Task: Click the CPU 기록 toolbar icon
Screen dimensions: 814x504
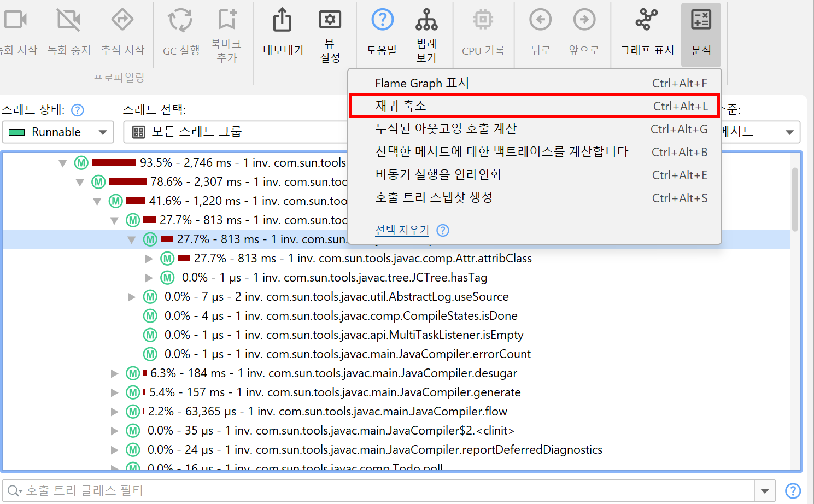Action: (x=483, y=20)
